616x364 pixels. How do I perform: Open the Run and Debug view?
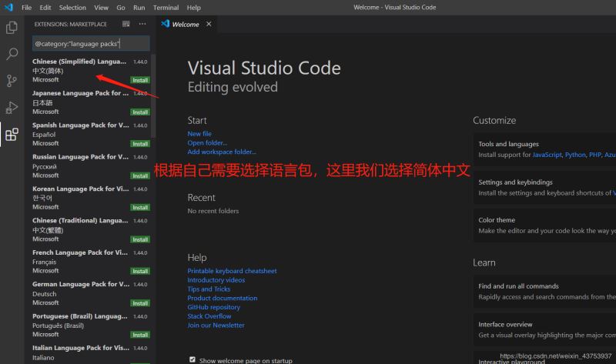(x=12, y=107)
